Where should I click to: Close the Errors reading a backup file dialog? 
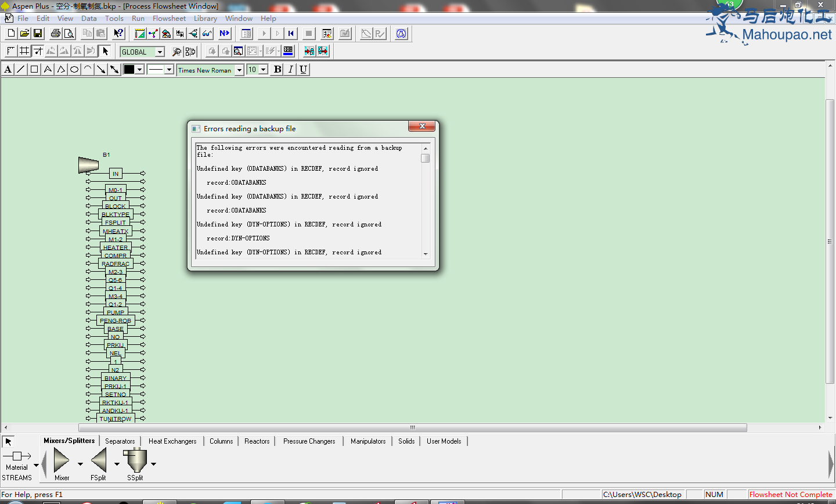[x=422, y=126]
